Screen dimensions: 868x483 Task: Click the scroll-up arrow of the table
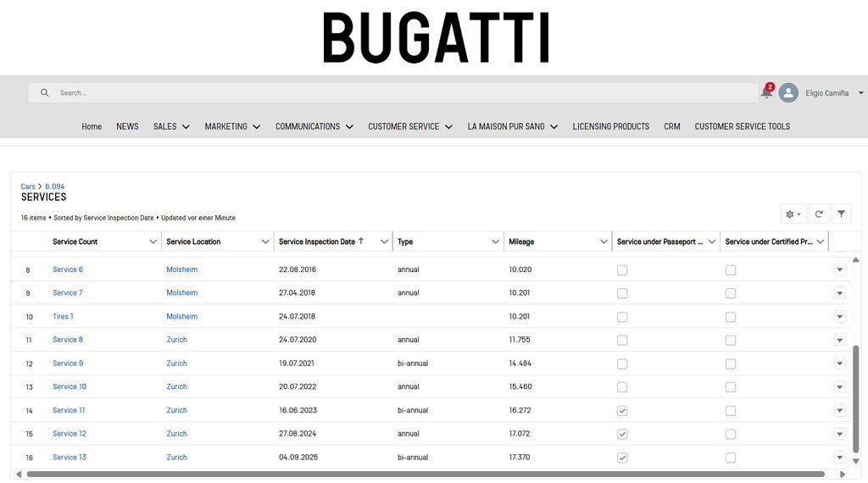(856, 259)
